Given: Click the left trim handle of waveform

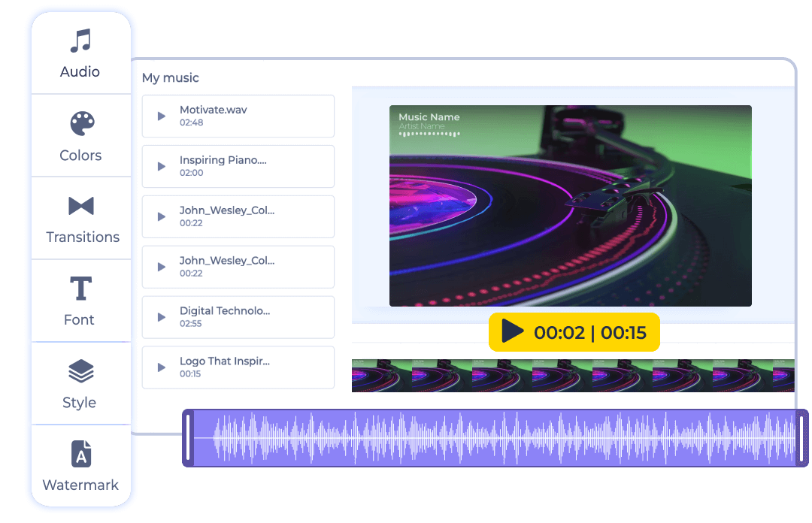Looking at the screenshot, I should click(189, 438).
